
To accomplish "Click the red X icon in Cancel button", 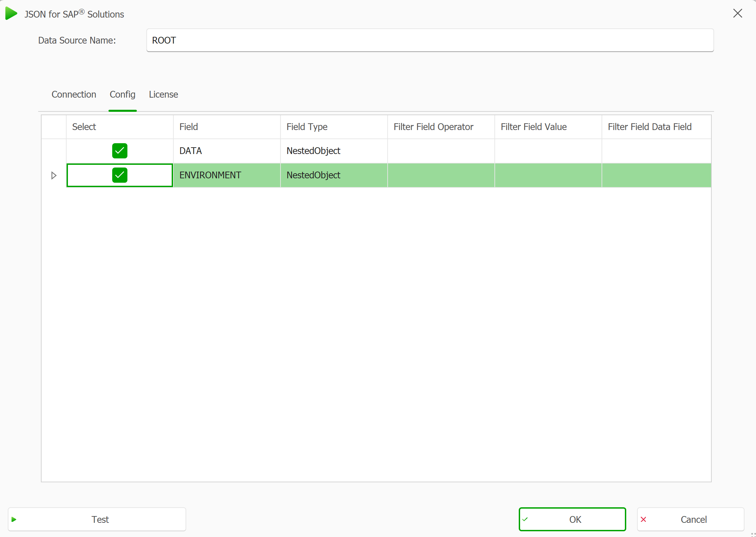I will (x=643, y=519).
